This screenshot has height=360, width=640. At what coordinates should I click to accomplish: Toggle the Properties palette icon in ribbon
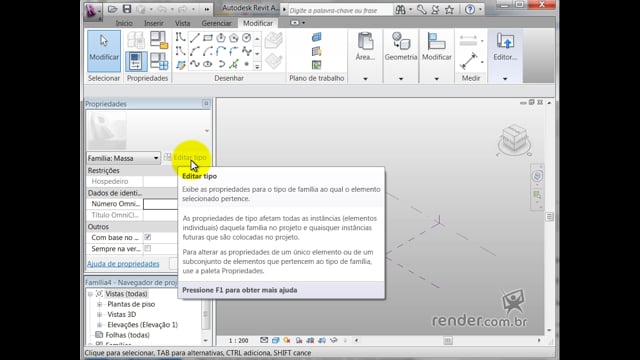tap(136, 61)
